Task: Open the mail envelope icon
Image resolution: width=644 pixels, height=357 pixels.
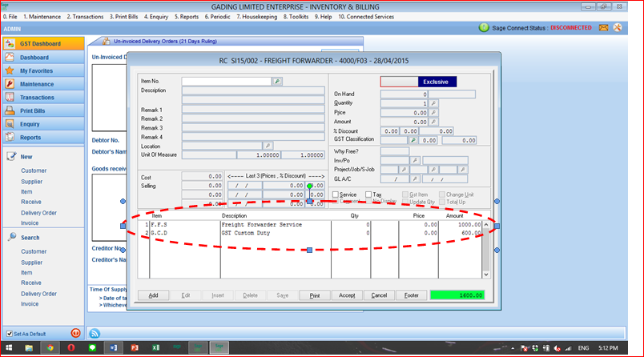Action: [603, 27]
